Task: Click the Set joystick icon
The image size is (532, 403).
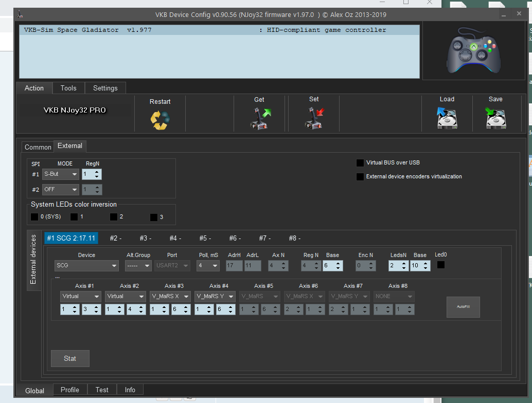Action: 314,118
